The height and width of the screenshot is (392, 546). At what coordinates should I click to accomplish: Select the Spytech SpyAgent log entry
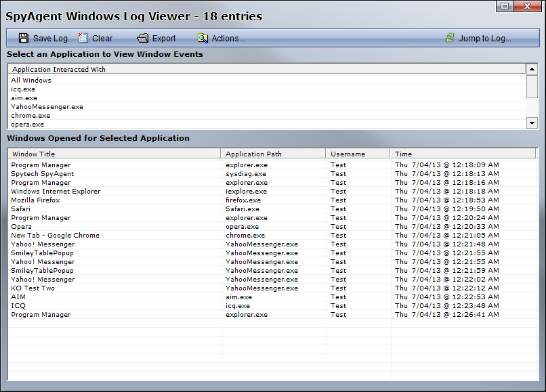pos(43,174)
